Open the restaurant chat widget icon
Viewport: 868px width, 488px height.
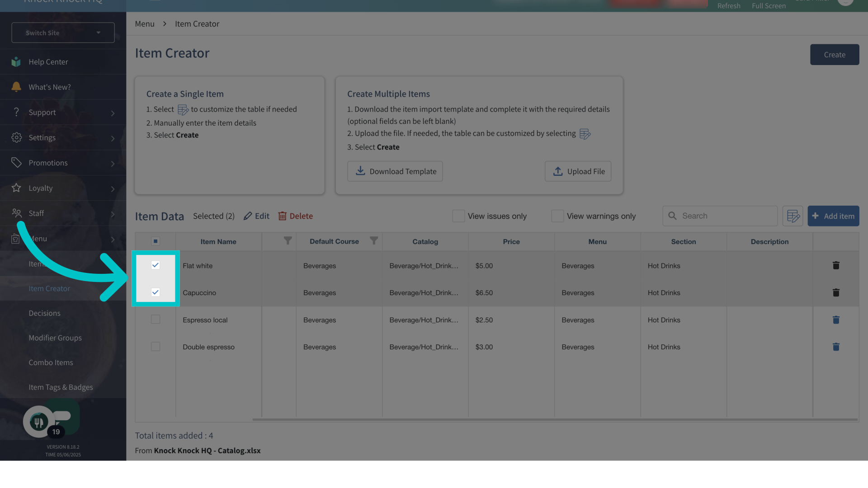pyautogui.click(x=39, y=422)
